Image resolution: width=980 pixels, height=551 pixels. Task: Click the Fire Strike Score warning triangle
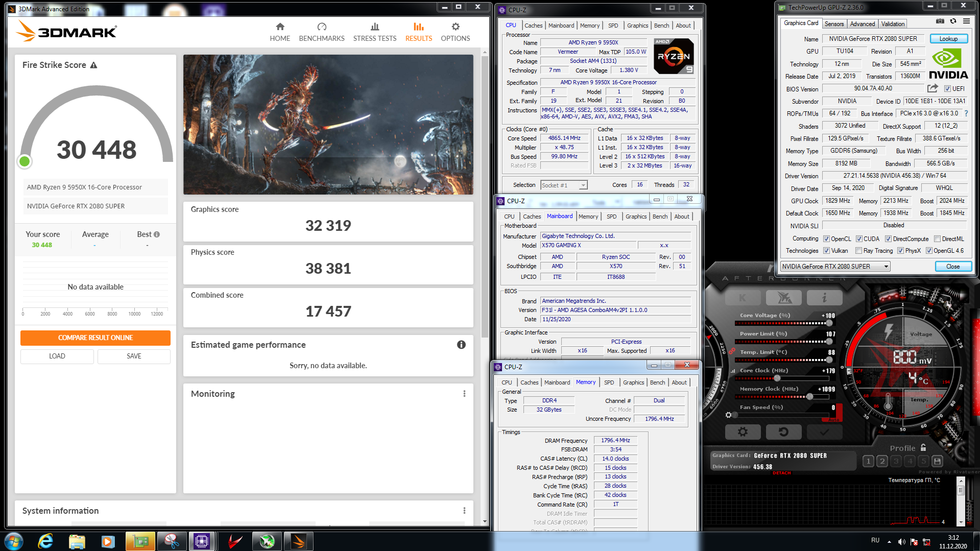click(93, 65)
